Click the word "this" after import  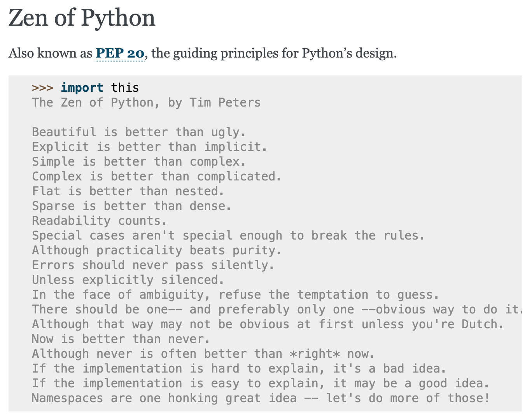pyautogui.click(x=125, y=88)
